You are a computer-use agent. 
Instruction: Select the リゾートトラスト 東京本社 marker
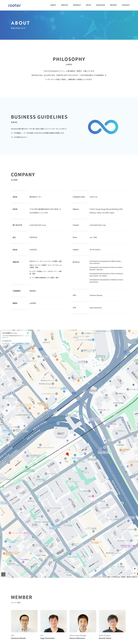click(10, 533)
